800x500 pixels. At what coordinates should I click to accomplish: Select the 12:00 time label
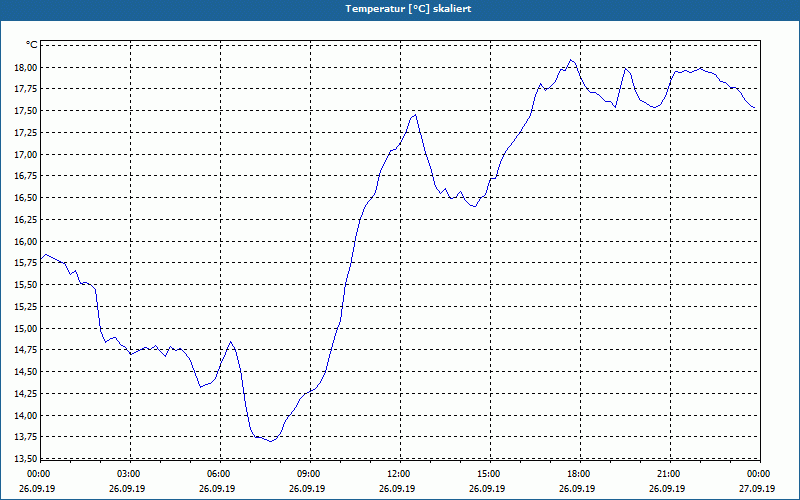pyautogui.click(x=397, y=474)
